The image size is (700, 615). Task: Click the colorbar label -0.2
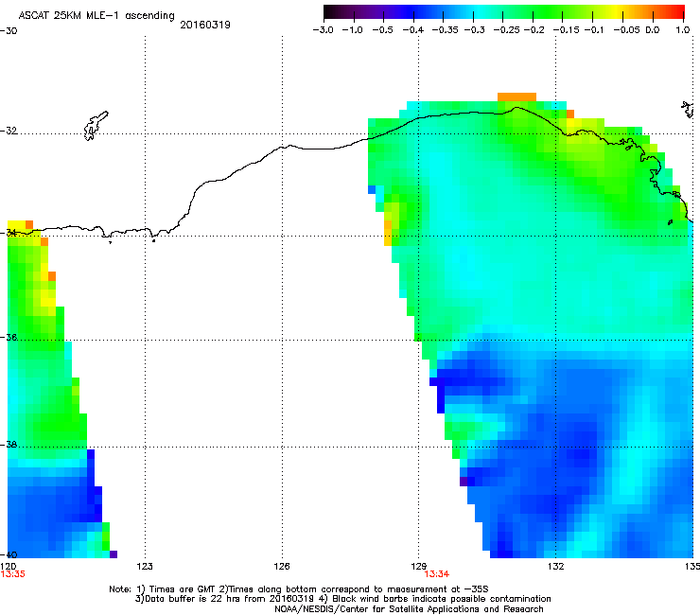[x=534, y=30]
